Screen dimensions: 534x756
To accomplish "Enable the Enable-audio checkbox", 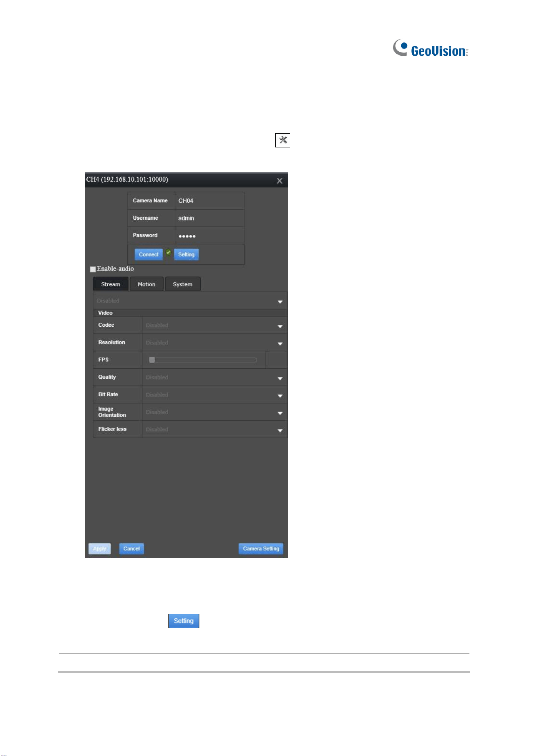I will pyautogui.click(x=93, y=269).
